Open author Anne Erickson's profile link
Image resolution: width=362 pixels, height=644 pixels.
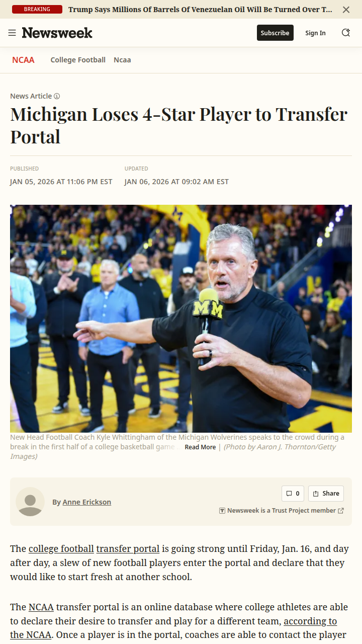[86, 502]
